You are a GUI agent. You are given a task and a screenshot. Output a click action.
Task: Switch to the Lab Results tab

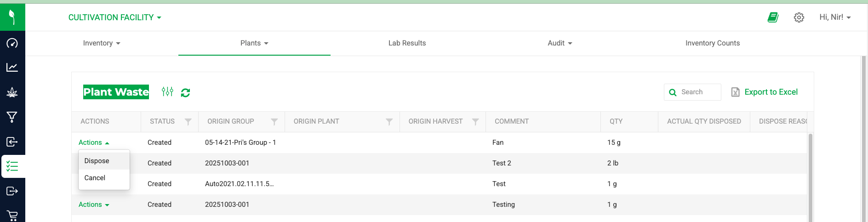coord(407,43)
